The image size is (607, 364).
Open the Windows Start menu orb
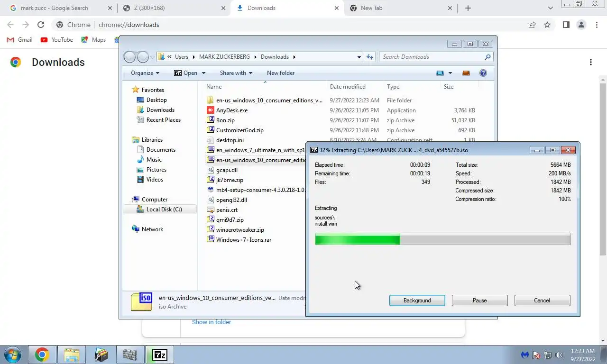tap(12, 355)
